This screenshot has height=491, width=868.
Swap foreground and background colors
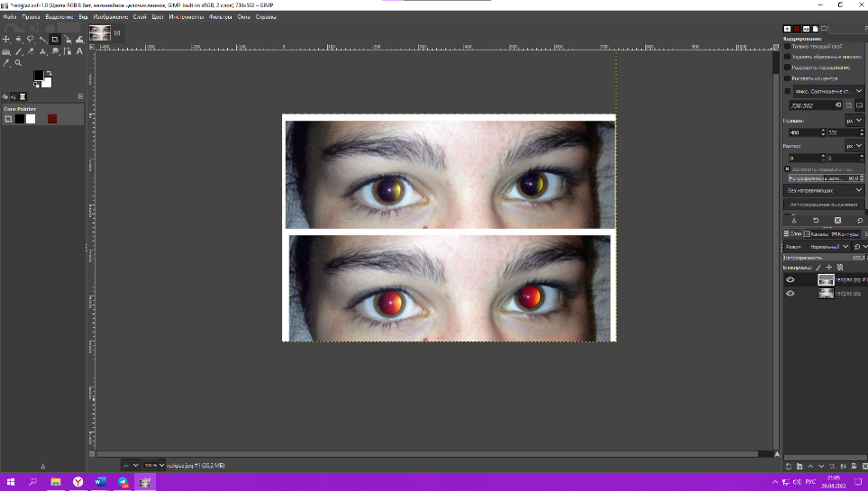tap(49, 73)
